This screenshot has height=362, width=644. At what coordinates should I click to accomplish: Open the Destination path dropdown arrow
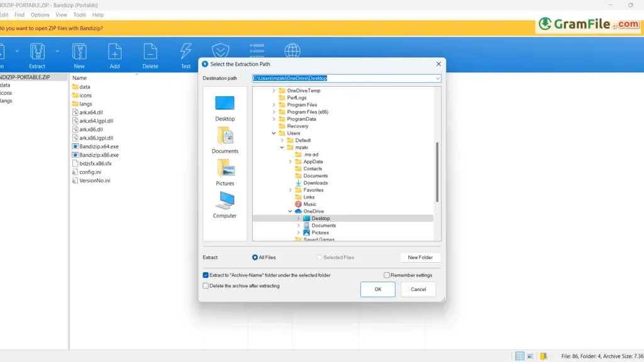(x=438, y=79)
